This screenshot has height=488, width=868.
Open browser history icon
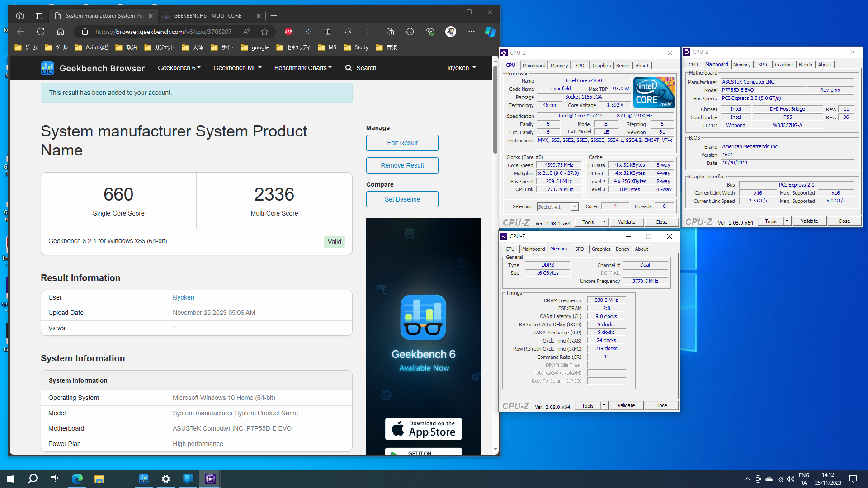coord(410,32)
